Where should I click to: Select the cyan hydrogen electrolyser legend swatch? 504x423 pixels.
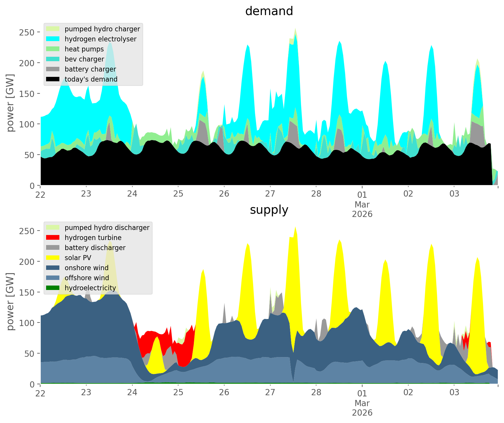click(x=53, y=39)
